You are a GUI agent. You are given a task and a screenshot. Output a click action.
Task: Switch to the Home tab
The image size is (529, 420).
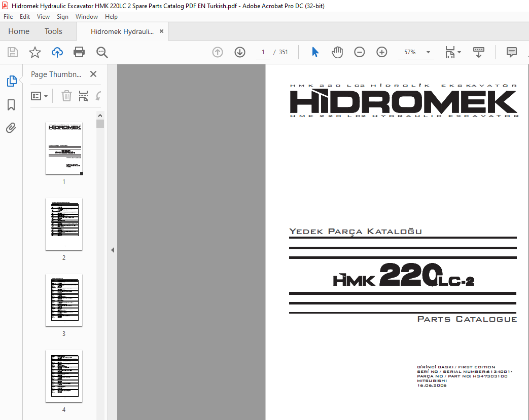pyautogui.click(x=19, y=31)
